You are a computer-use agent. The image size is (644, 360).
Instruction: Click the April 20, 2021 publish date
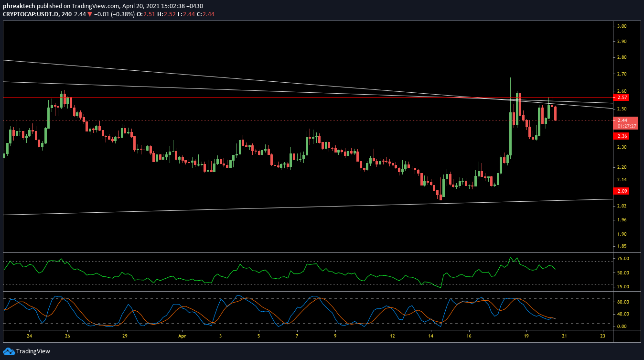[x=141, y=6]
